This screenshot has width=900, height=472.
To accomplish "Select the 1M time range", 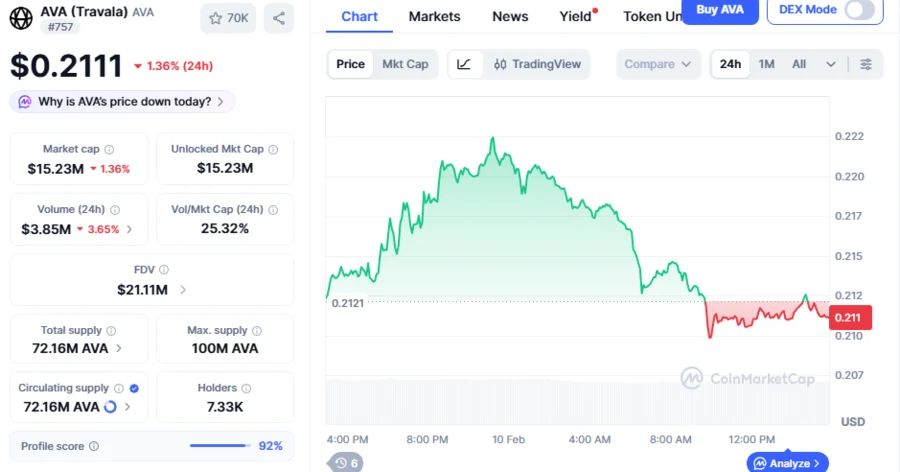I will coord(766,64).
